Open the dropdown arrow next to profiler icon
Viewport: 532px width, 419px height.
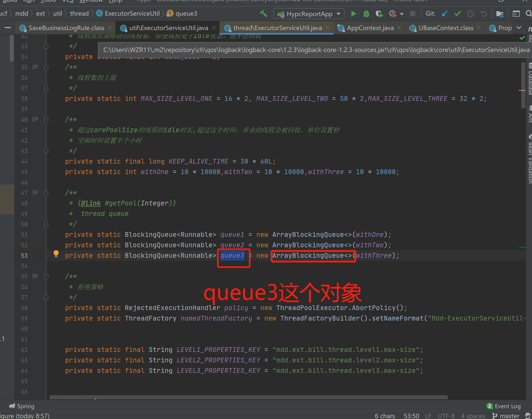[402, 14]
